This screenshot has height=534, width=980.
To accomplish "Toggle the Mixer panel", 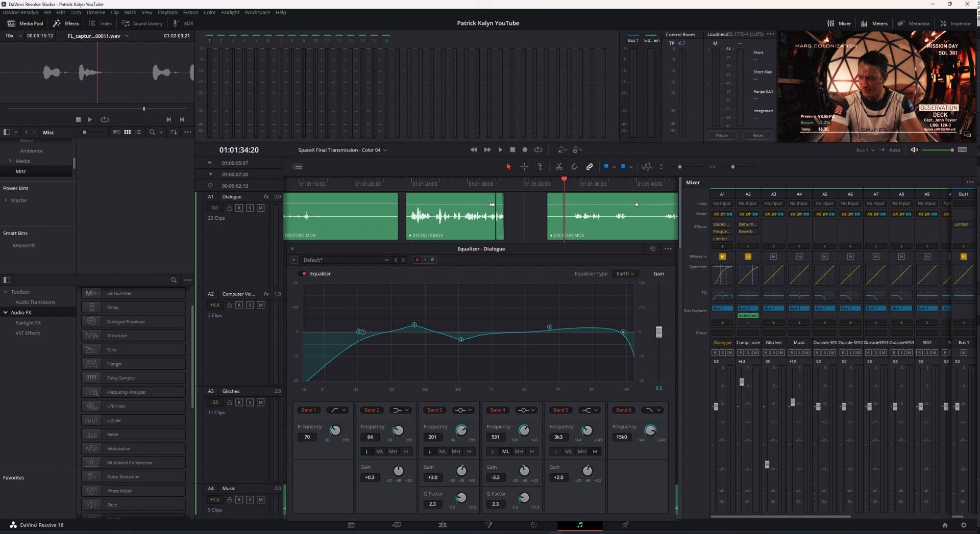I will [x=839, y=23].
